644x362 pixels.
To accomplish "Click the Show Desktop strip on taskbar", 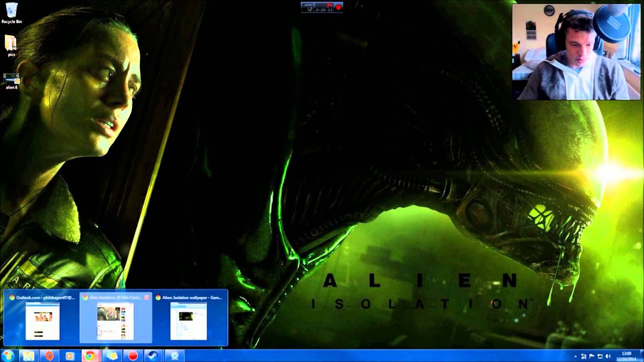I will (641, 356).
